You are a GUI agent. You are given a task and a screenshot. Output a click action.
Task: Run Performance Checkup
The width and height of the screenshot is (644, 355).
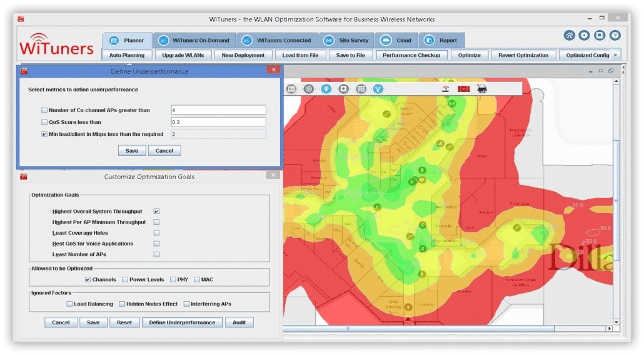tap(411, 55)
